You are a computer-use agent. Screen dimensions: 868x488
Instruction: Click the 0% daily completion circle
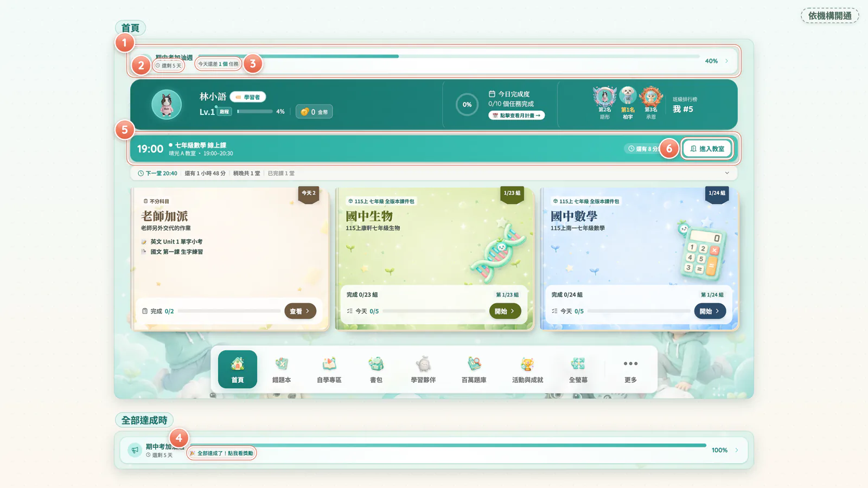(x=467, y=105)
